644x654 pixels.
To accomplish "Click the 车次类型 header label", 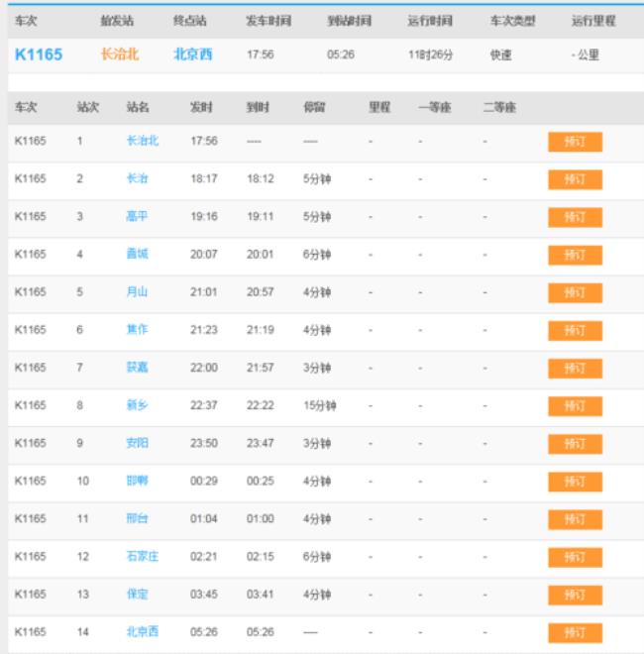I will (512, 21).
